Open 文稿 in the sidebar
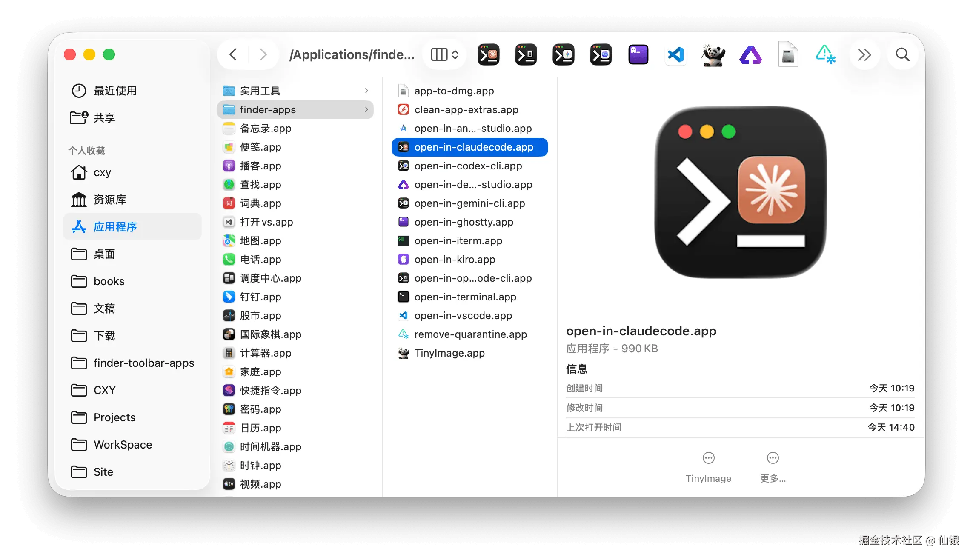Image resolution: width=973 pixels, height=560 pixels. [132, 309]
